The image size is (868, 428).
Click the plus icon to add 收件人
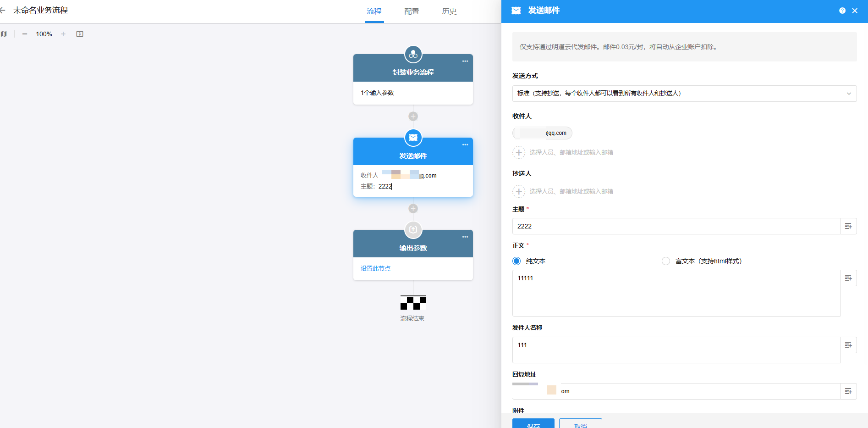coord(519,152)
